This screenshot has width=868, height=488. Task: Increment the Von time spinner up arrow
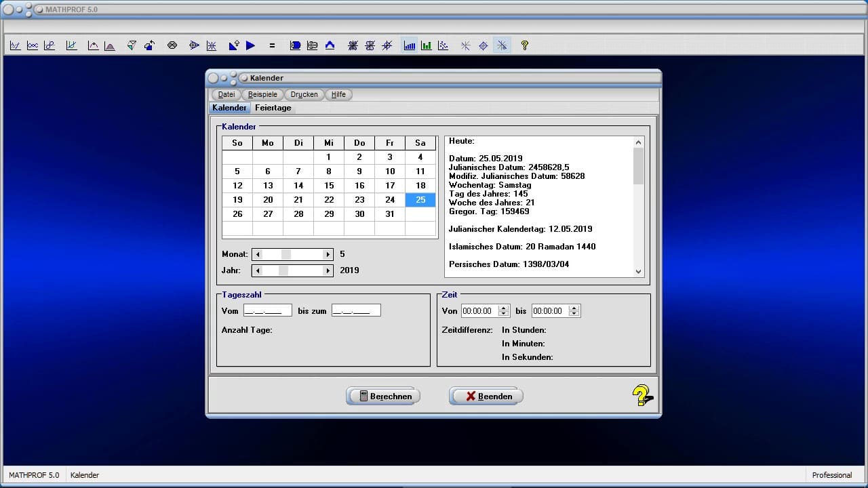tap(504, 308)
